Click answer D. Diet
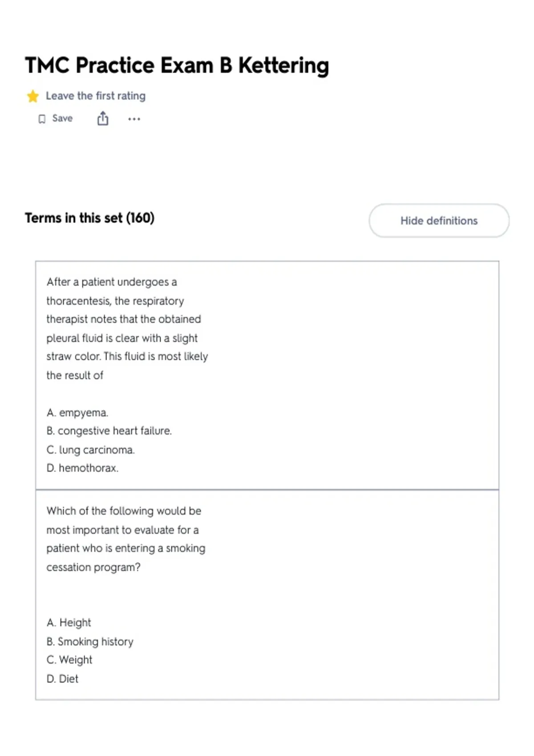Image resolution: width=534 pixels, height=756 pixels. (62, 679)
